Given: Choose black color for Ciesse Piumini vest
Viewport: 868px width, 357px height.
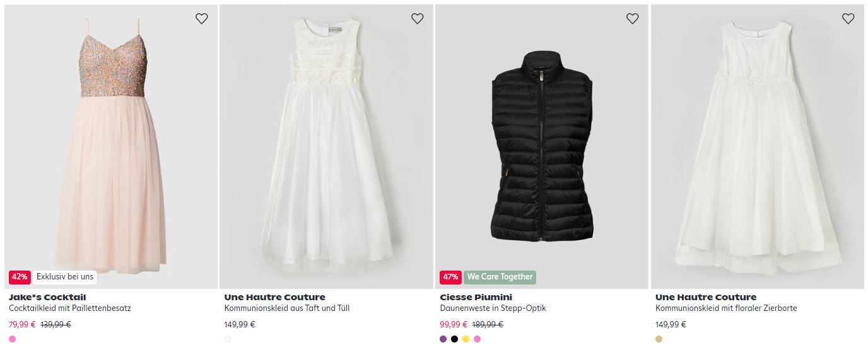Looking at the screenshot, I should click(455, 339).
